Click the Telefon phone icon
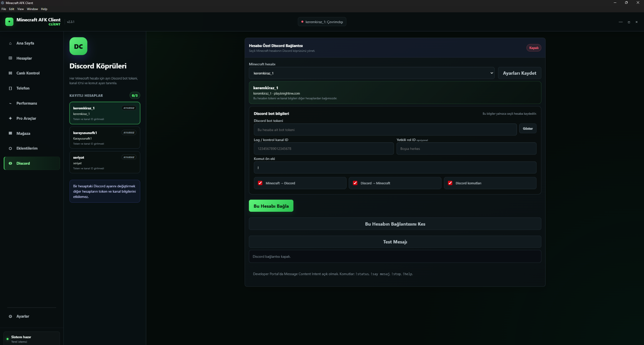 pyautogui.click(x=10, y=88)
